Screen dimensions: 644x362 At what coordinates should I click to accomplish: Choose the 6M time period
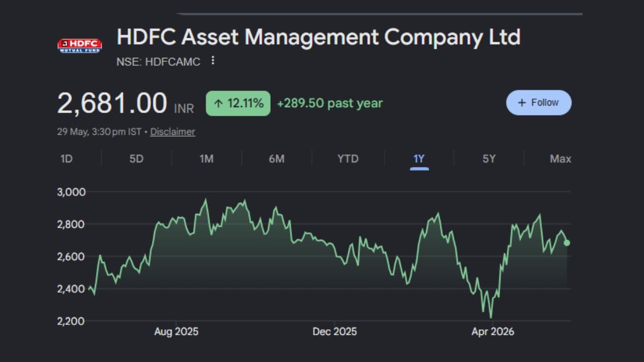pos(276,159)
